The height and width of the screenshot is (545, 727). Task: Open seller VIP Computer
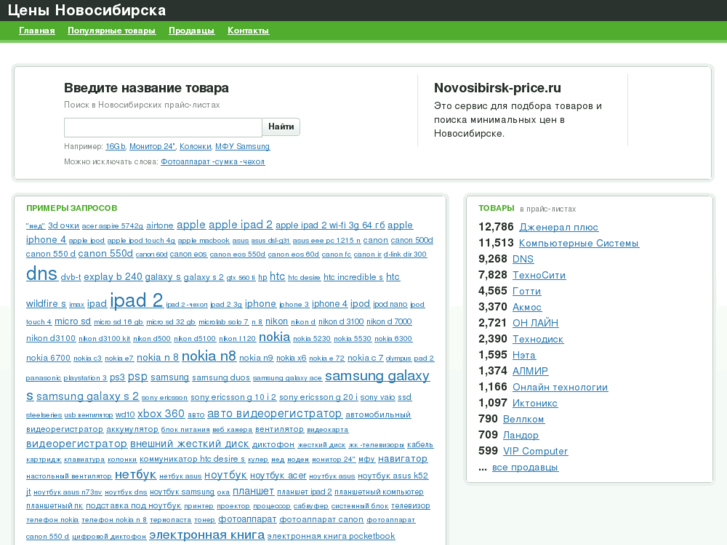(x=535, y=451)
